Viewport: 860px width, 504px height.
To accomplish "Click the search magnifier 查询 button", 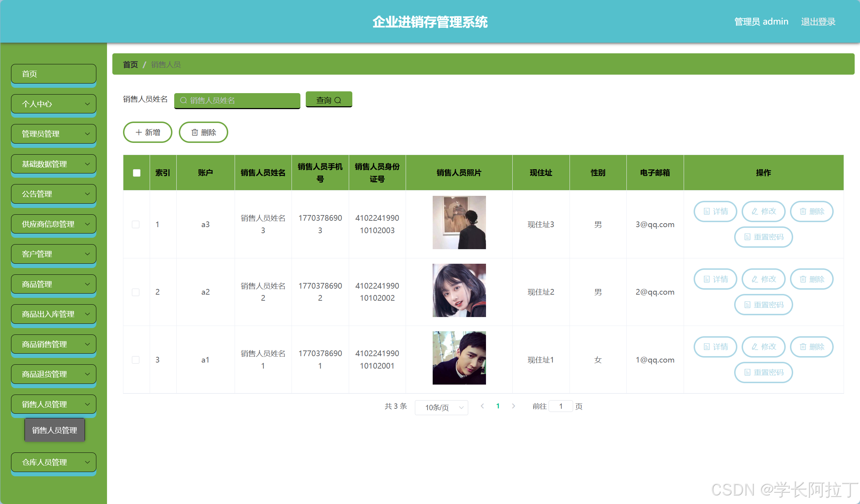I will click(x=328, y=100).
